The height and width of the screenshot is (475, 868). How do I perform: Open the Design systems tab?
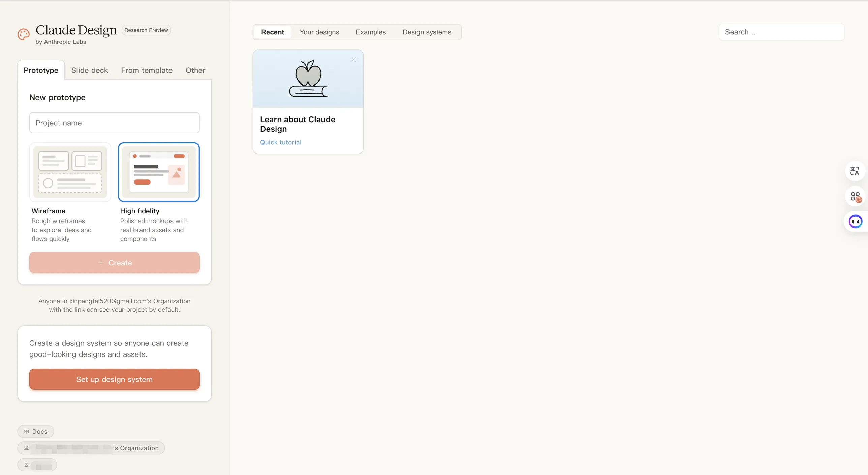click(x=427, y=32)
